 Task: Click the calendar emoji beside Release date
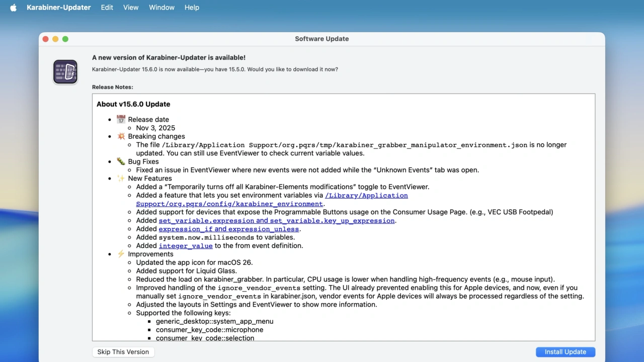pyautogui.click(x=121, y=120)
